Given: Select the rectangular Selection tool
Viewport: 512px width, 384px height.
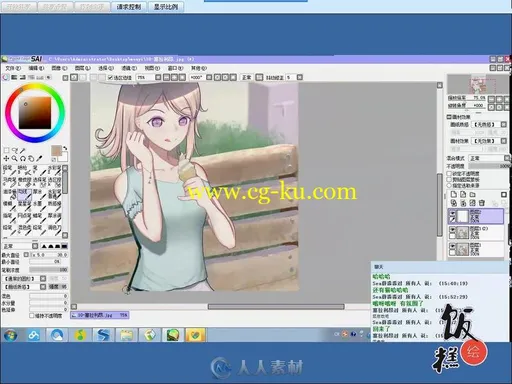Looking at the screenshot, I should pos(6,151).
